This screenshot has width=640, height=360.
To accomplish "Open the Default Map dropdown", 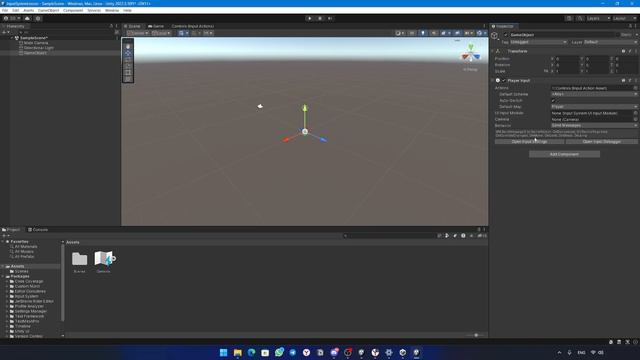I will [594, 107].
